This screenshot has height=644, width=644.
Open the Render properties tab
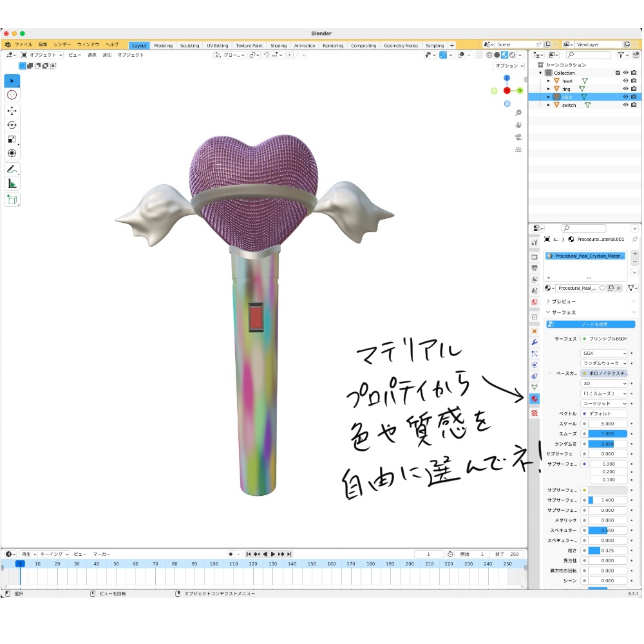[x=535, y=257]
